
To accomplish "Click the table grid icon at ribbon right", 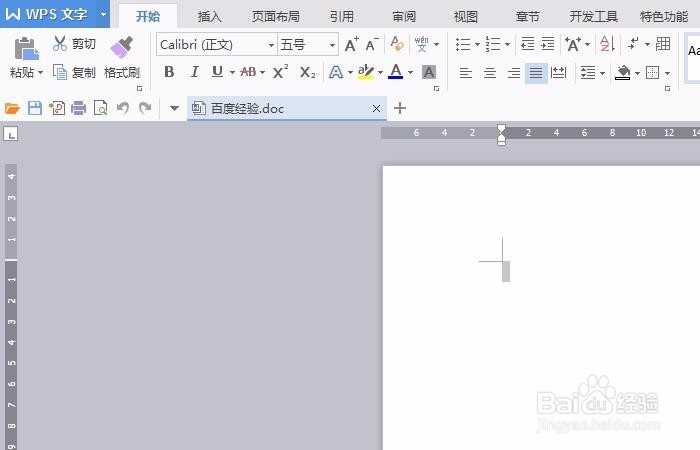I will (663, 44).
